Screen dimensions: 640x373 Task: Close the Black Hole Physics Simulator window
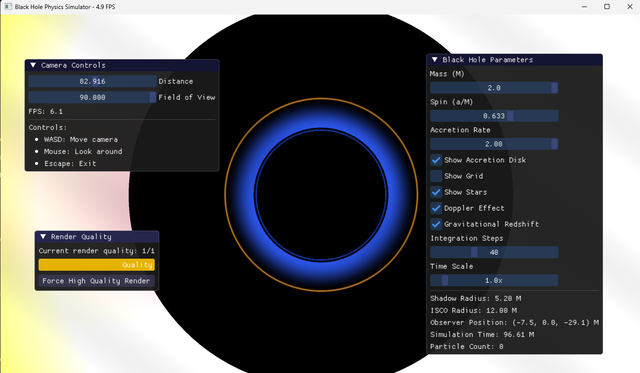[x=629, y=7]
